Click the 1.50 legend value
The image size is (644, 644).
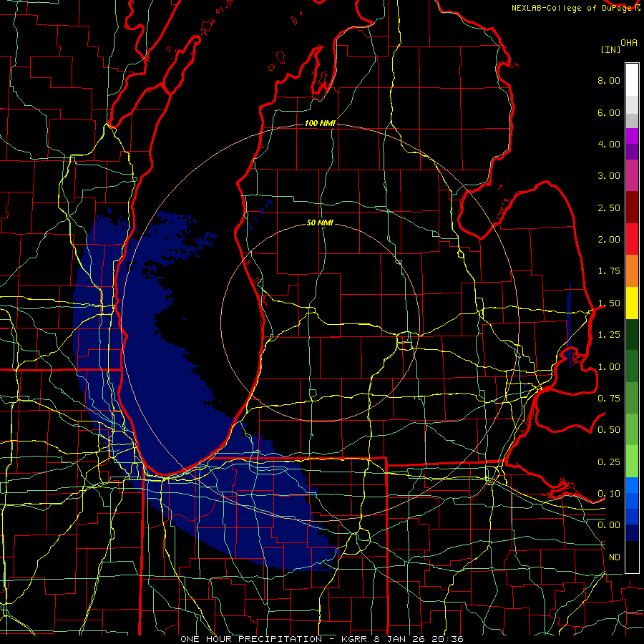[x=609, y=303]
